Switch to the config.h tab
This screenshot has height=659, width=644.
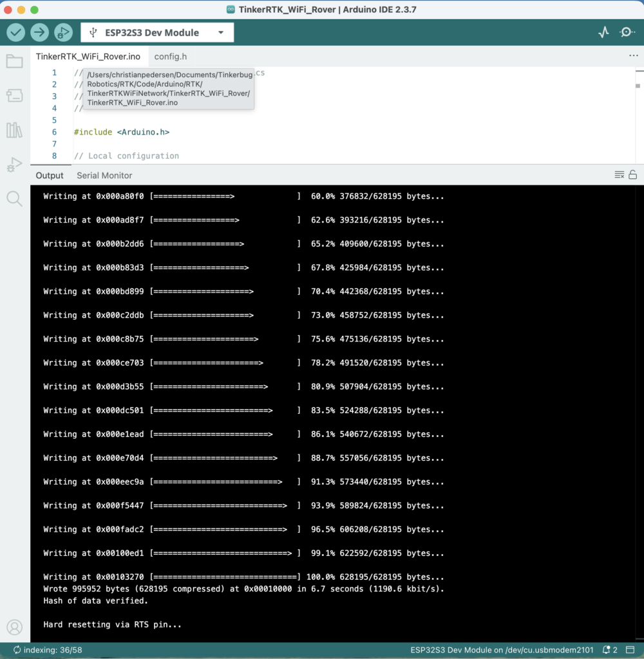click(x=170, y=57)
